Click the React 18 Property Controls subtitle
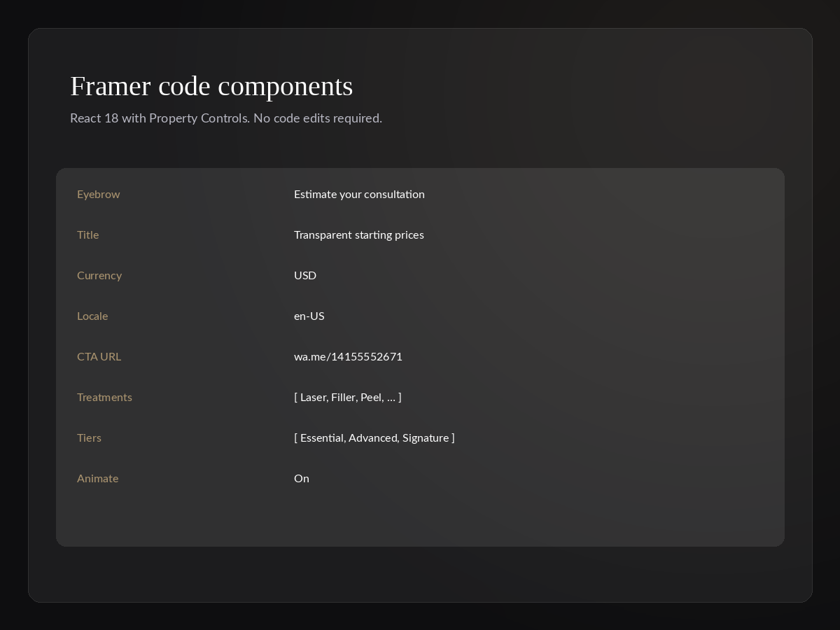Viewport: 840px width, 630px height. (x=226, y=118)
